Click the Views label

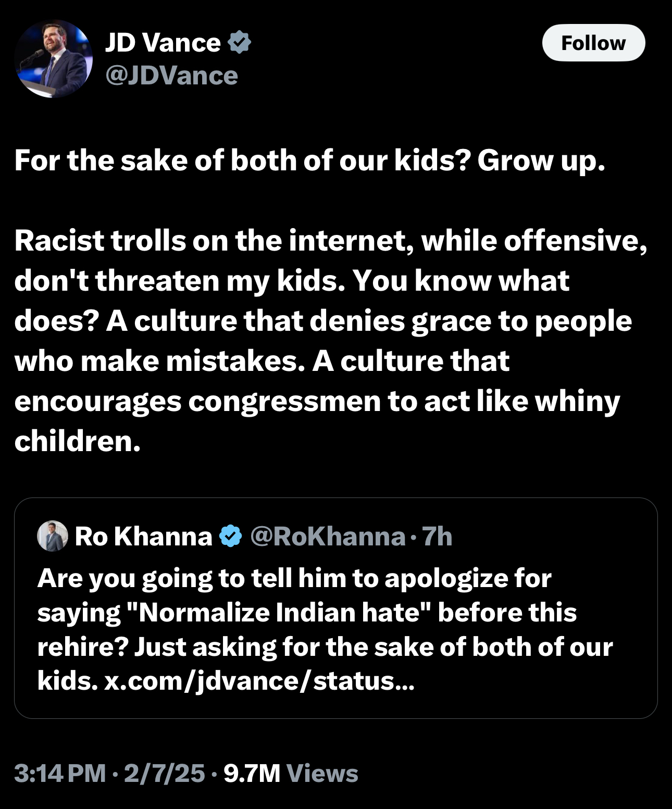point(322,774)
